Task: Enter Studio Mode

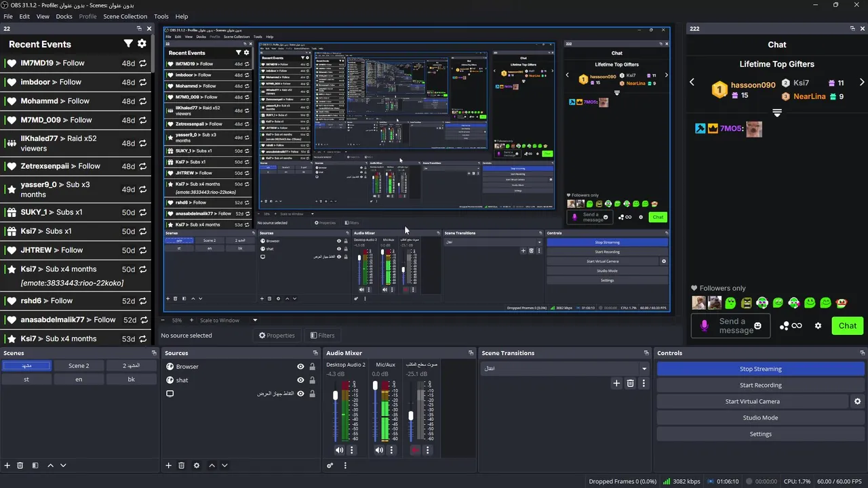Action: point(760,418)
